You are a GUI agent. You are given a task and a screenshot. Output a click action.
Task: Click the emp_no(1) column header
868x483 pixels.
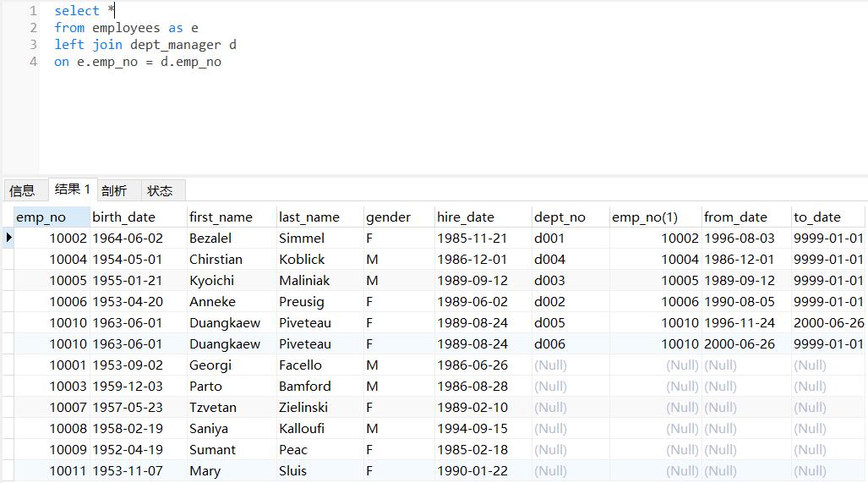point(645,217)
